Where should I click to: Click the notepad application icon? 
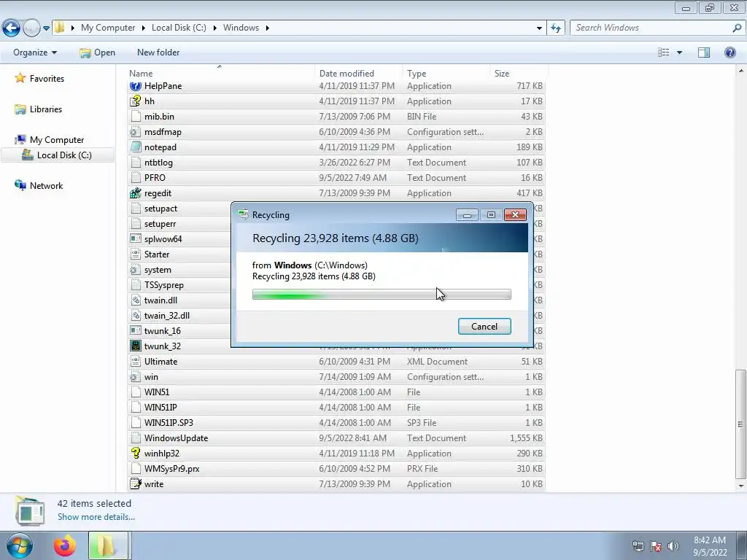click(135, 147)
